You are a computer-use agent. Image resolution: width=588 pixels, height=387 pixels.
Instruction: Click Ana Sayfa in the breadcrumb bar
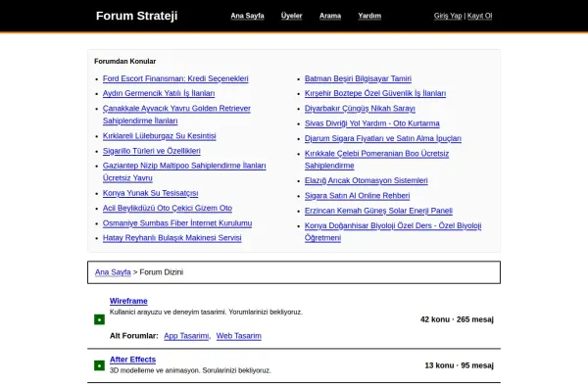(113, 272)
